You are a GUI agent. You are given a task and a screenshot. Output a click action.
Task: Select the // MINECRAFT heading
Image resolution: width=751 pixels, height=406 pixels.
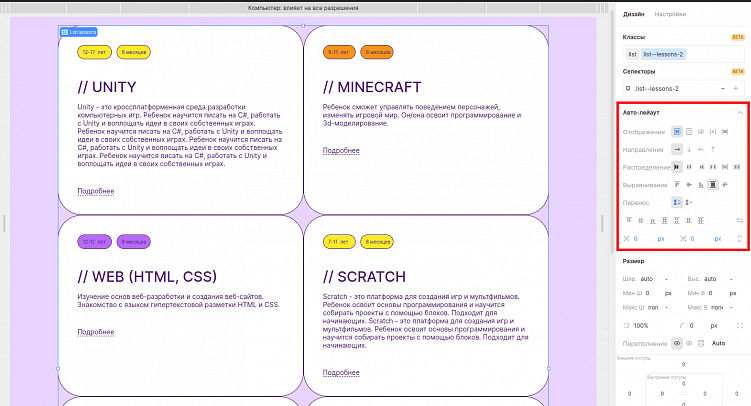[372, 87]
